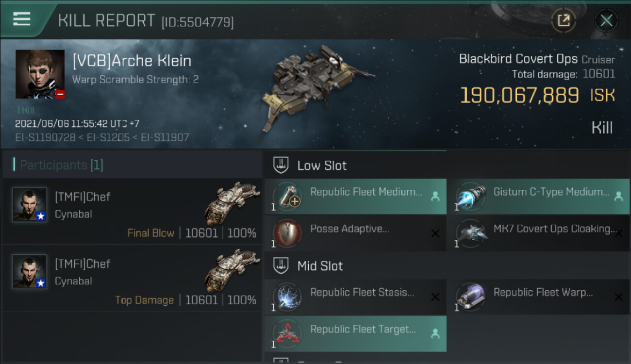Open the hamburger menu icon
This screenshot has height=364, width=631.
(22, 19)
